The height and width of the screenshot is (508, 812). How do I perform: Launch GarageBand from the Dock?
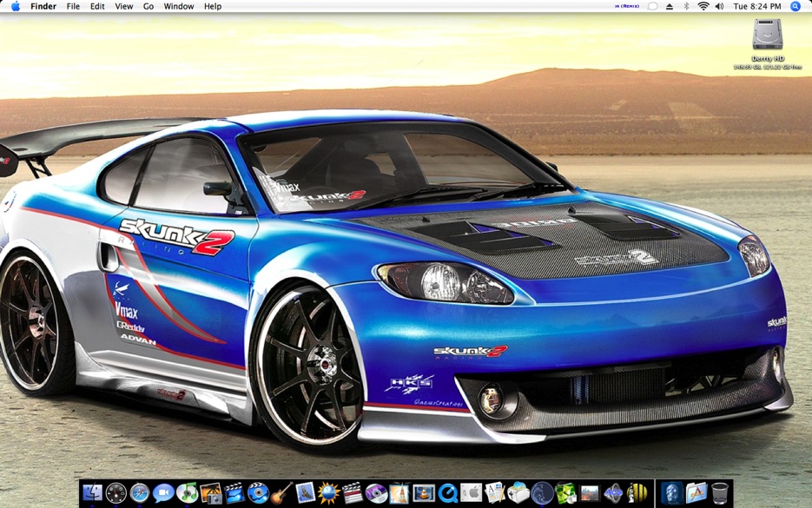click(x=281, y=493)
